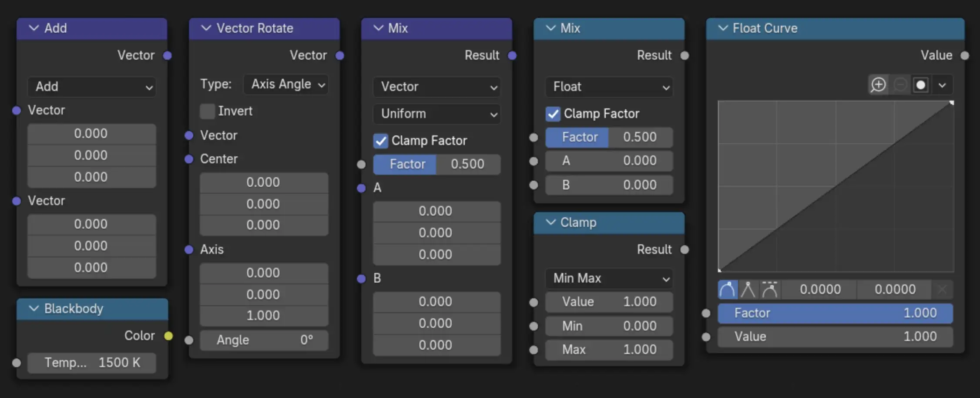Set curve point to Auto handle type

[x=727, y=289]
